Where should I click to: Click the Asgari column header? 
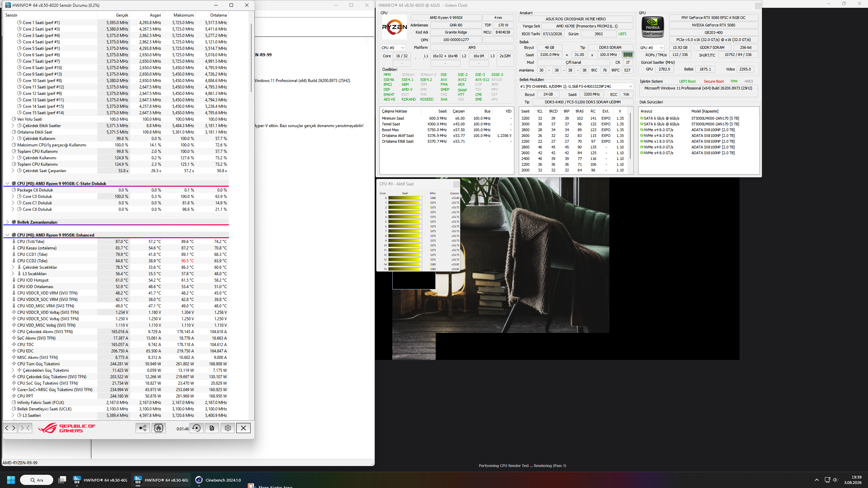(x=146, y=15)
